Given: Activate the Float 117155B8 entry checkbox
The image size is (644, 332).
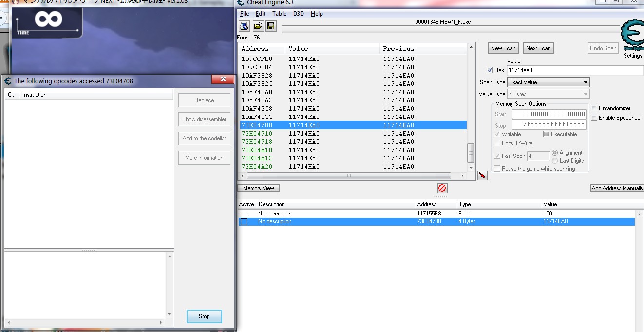Looking at the screenshot, I should [244, 214].
